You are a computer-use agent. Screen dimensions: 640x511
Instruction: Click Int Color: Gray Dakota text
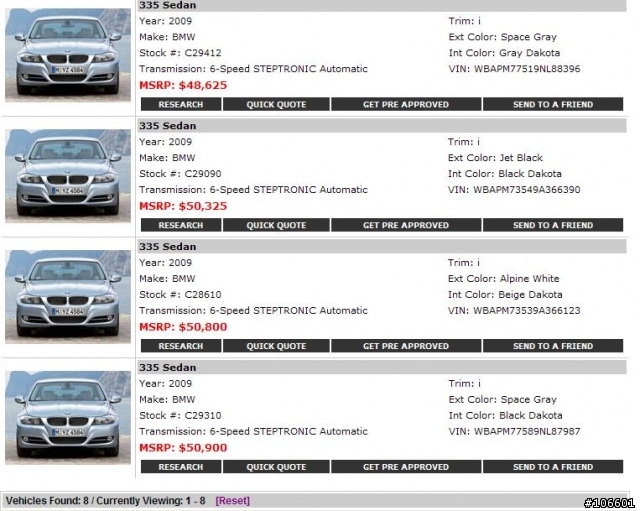coord(504,53)
